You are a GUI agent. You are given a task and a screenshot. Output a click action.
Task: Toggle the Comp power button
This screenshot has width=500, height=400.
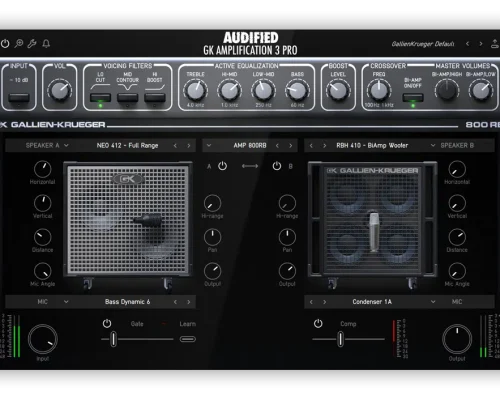tap(318, 323)
